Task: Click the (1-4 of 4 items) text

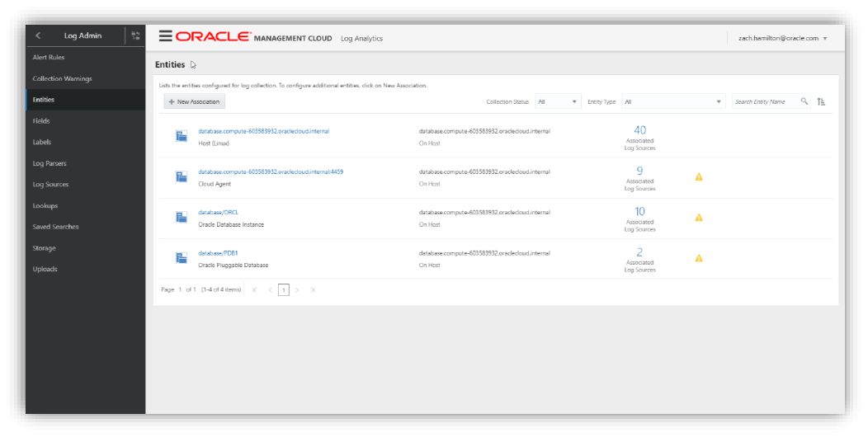Action: (x=221, y=289)
